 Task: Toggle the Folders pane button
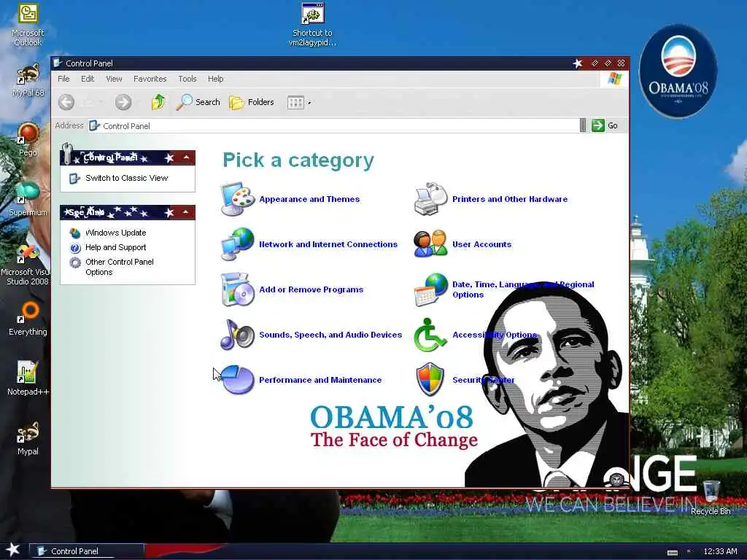click(252, 102)
